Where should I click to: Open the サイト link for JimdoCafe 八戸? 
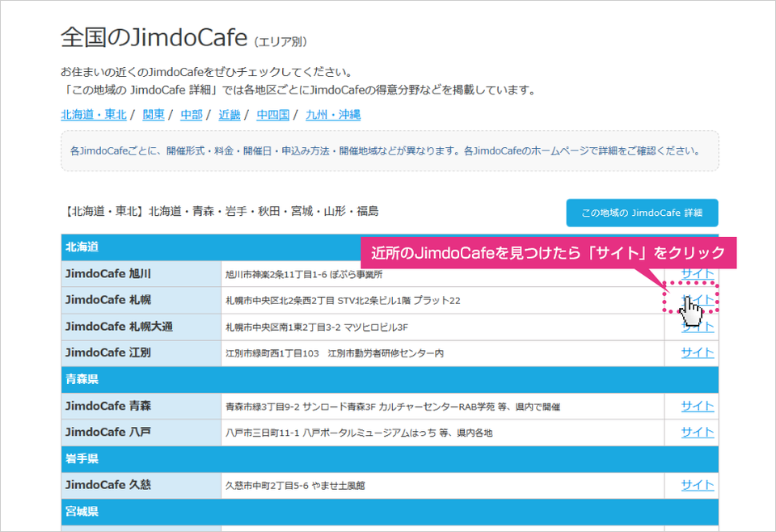tap(698, 433)
